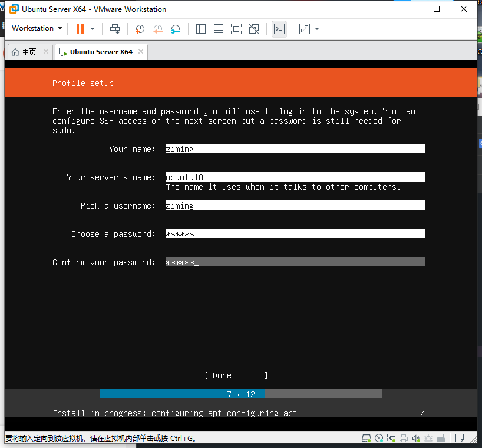Revert VM to previous snapshot
The width and height of the screenshot is (482, 448).
tap(158, 29)
